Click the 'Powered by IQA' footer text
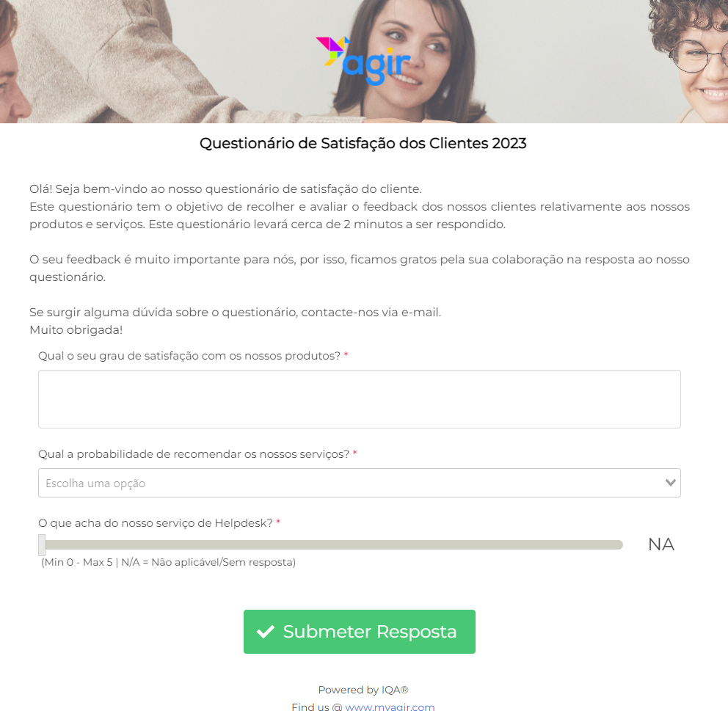Screen dimensions: 728x711 pyautogui.click(x=363, y=690)
